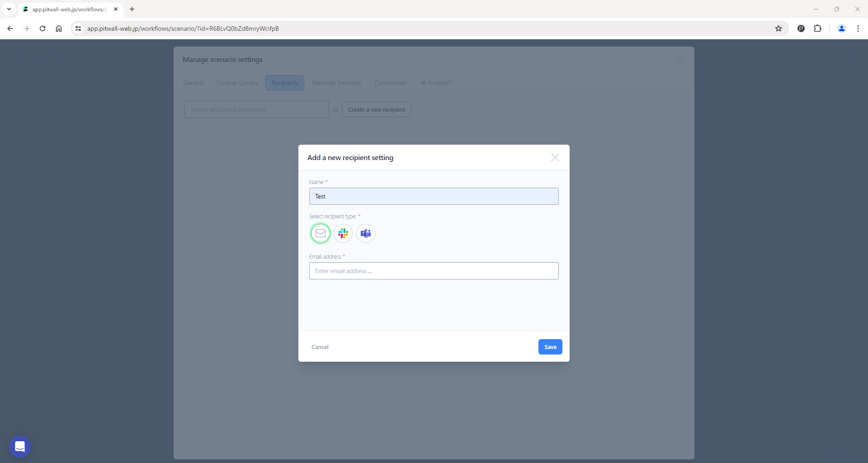The width and height of the screenshot is (868, 463).
Task: View site information in address bar
Action: coord(78,28)
